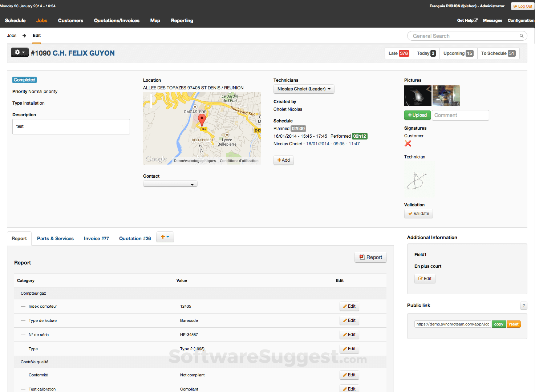
Task: Edit the Index compteur report value
Action: coord(349,306)
